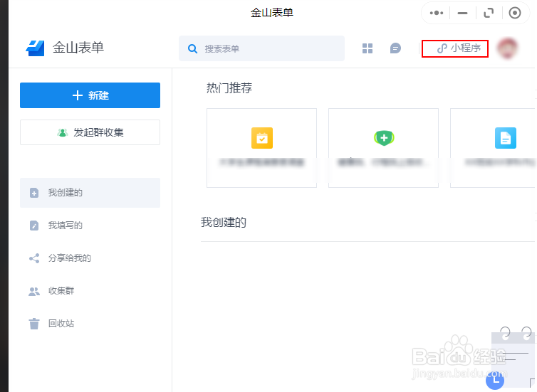The image size is (537, 392).
Task: Click the 金山表单 logo icon
Action: pyautogui.click(x=35, y=48)
